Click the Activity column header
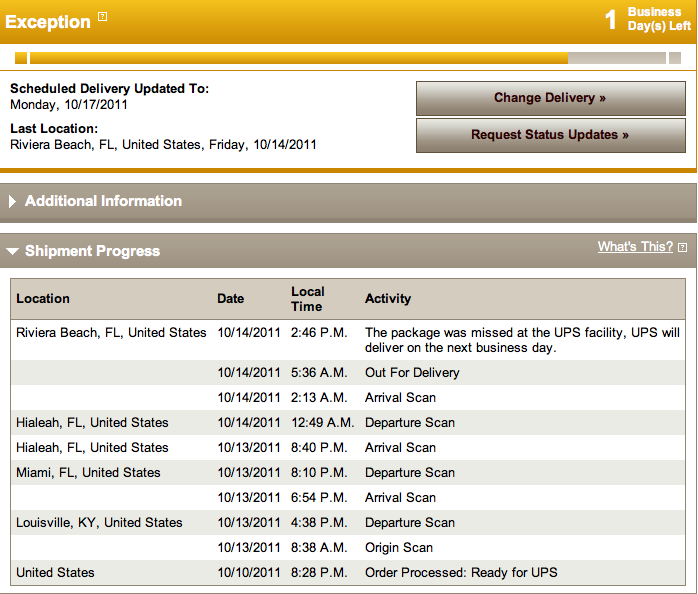This screenshot has height=594, width=698. (x=388, y=299)
